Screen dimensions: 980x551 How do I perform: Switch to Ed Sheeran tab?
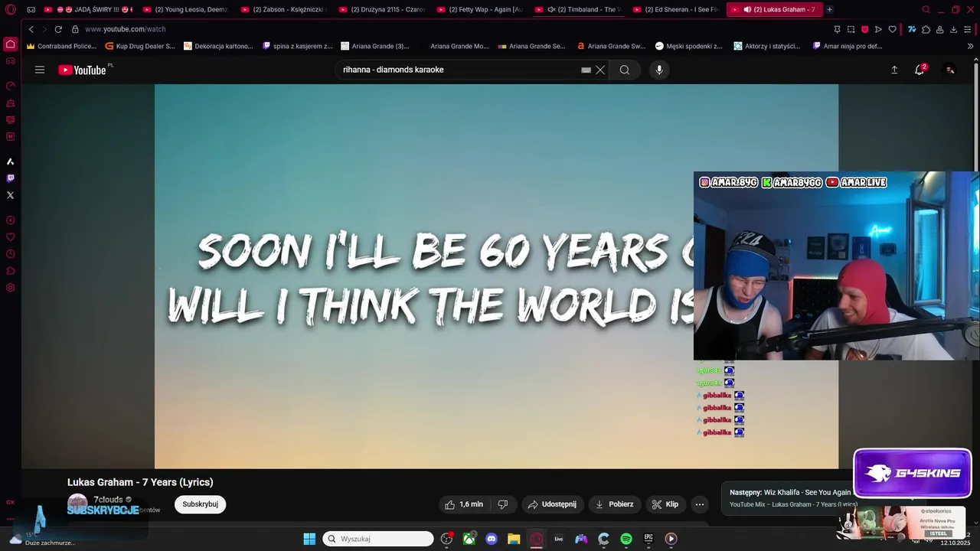(676, 9)
